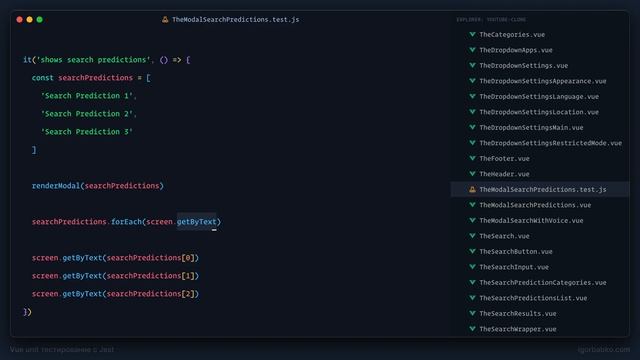Open TheDropdownApps.vue file

(x=516, y=50)
